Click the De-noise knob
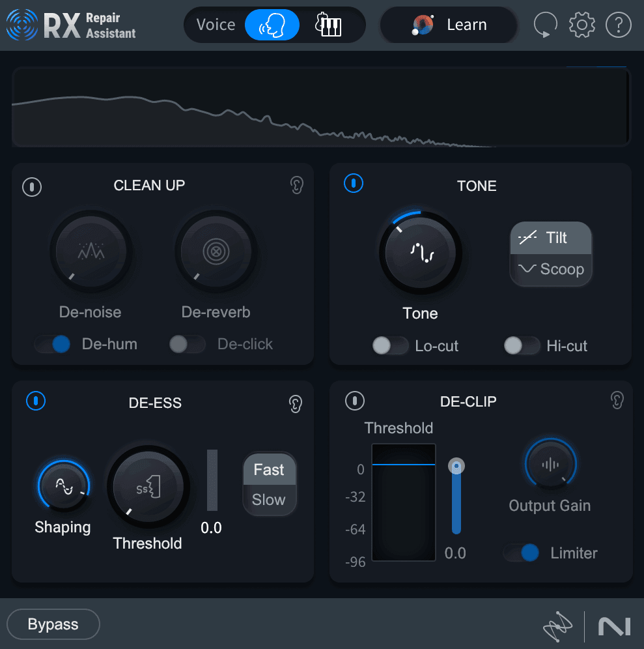This screenshot has width=644, height=649. [91, 252]
